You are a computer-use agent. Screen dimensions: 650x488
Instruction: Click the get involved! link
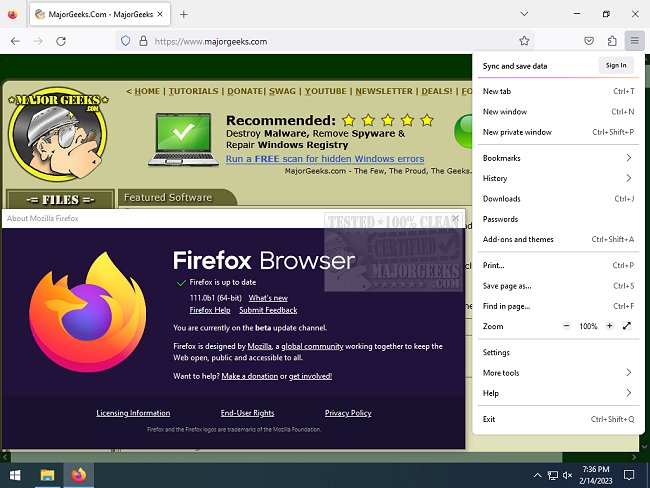pyautogui.click(x=310, y=376)
